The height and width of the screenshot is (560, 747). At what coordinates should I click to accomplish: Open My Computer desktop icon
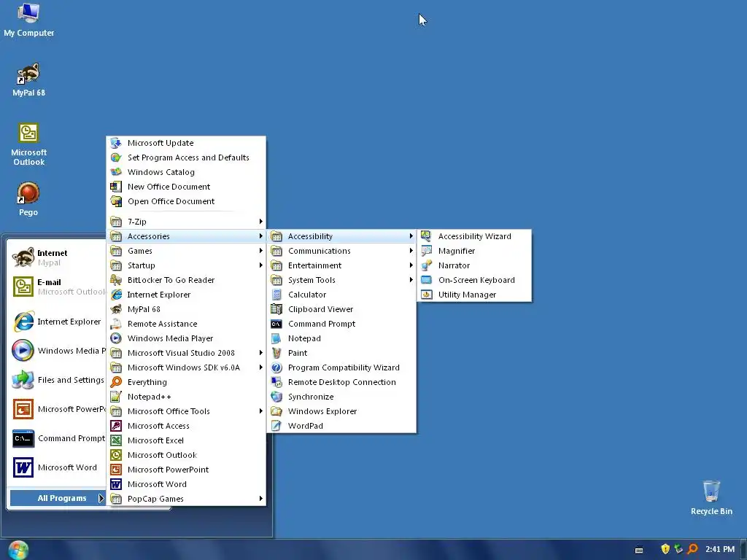pyautogui.click(x=28, y=20)
